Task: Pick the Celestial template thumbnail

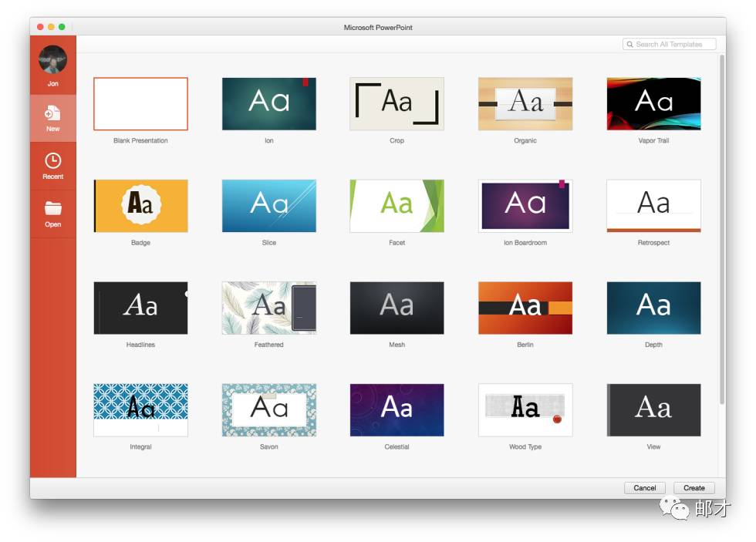Action: [397, 410]
